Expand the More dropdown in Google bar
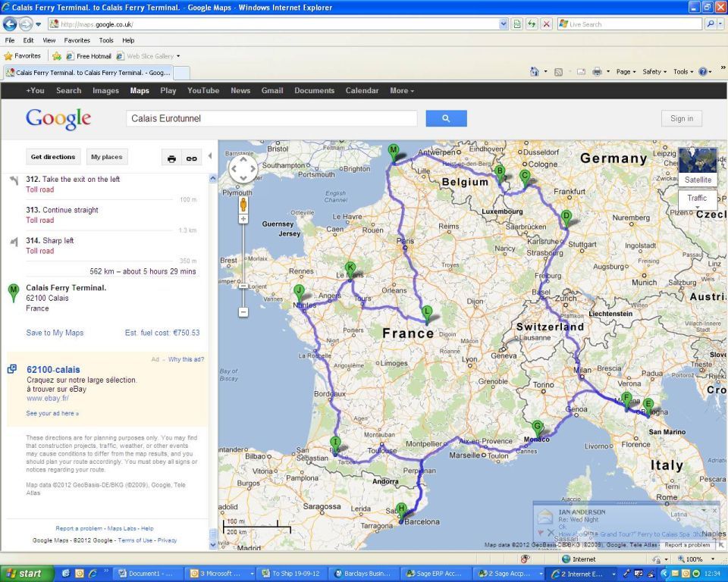The image size is (728, 582). point(402,91)
